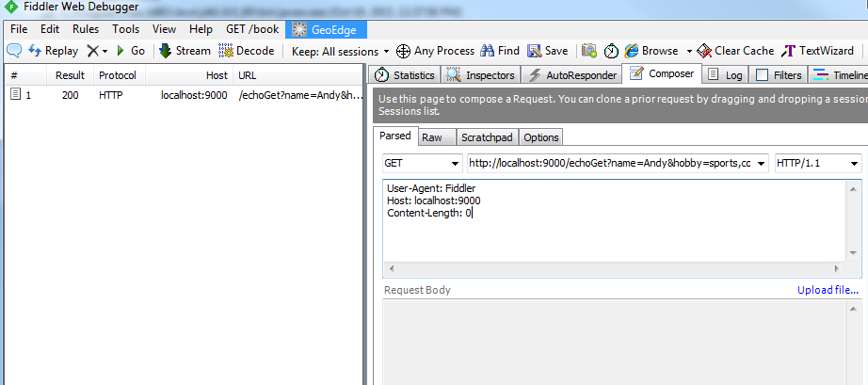Click the localhost:9000 host cell
Image resolution: width=868 pixels, height=385 pixels.
pyautogui.click(x=194, y=95)
